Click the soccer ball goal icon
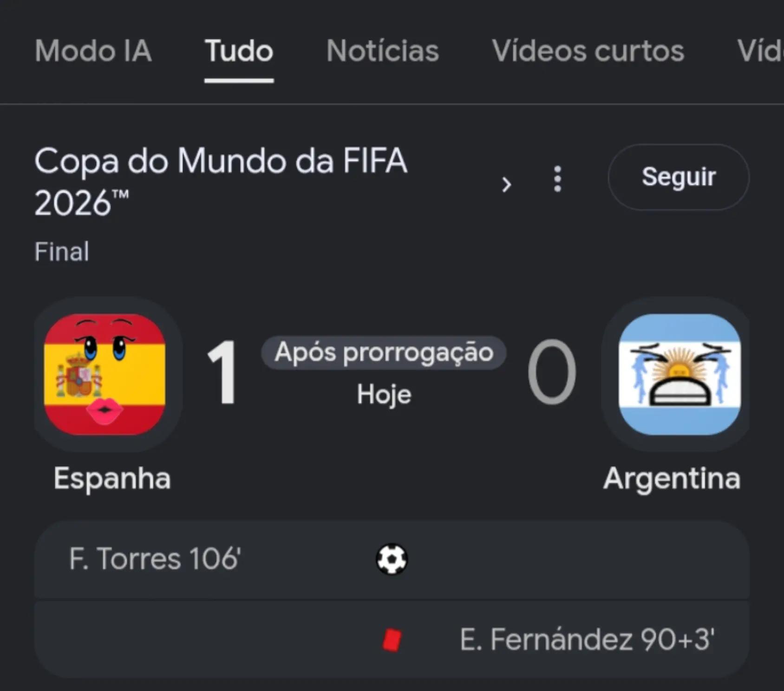This screenshot has width=784, height=691. (392, 559)
